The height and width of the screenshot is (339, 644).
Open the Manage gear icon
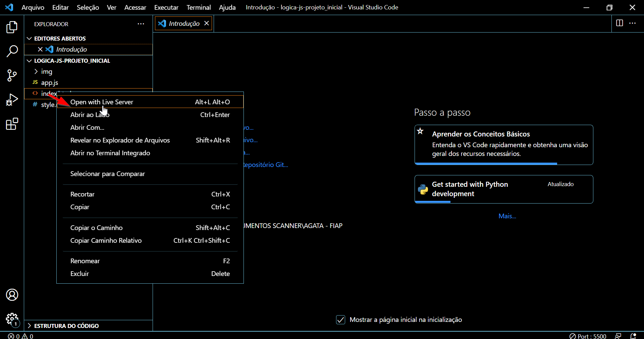tap(12, 319)
